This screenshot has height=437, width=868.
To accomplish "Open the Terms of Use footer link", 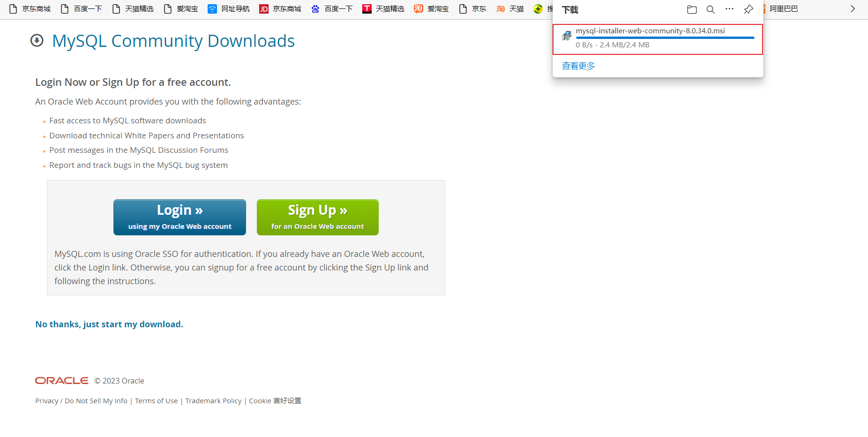I will pyautogui.click(x=157, y=401).
